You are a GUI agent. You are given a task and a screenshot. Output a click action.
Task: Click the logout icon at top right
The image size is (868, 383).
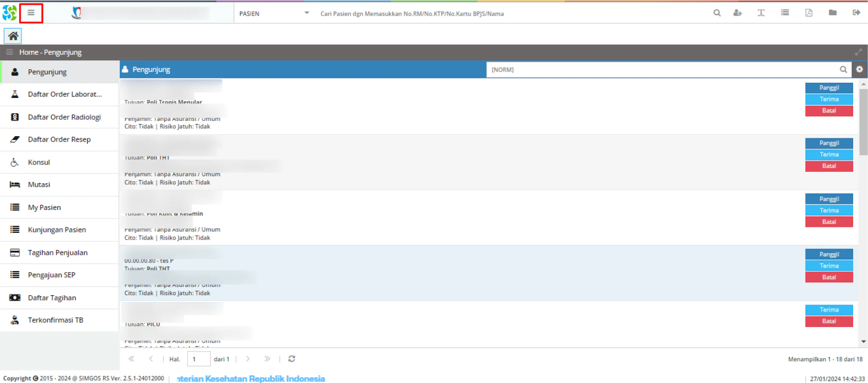[856, 13]
